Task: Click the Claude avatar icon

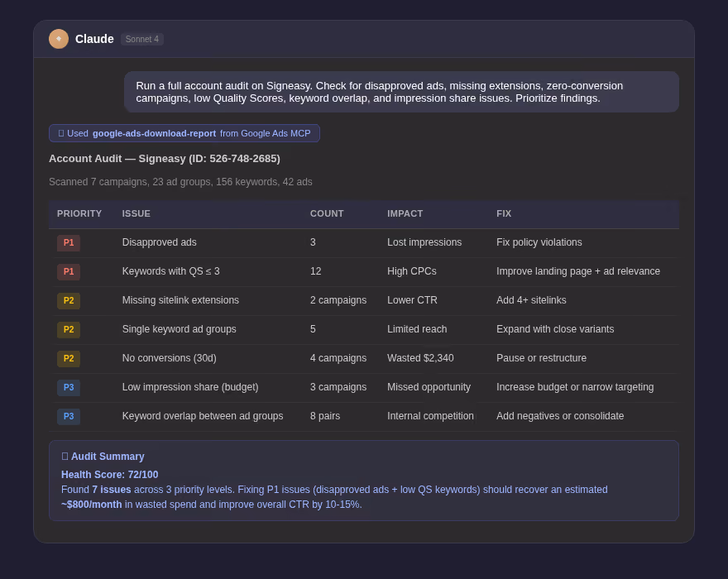Action: (x=59, y=39)
